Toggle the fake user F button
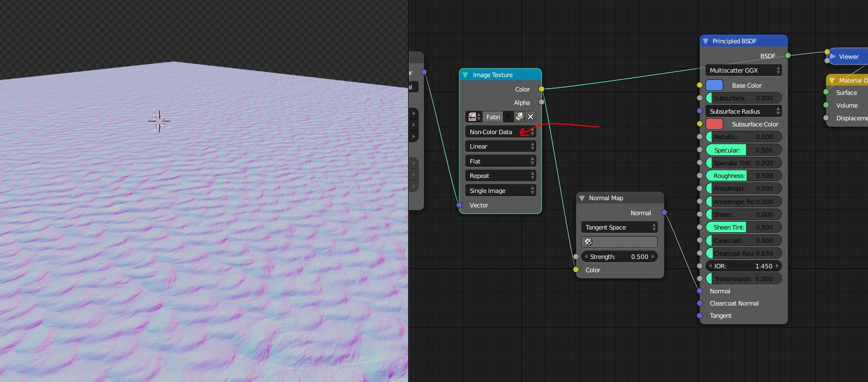The height and width of the screenshot is (382, 868). pyautogui.click(x=507, y=117)
